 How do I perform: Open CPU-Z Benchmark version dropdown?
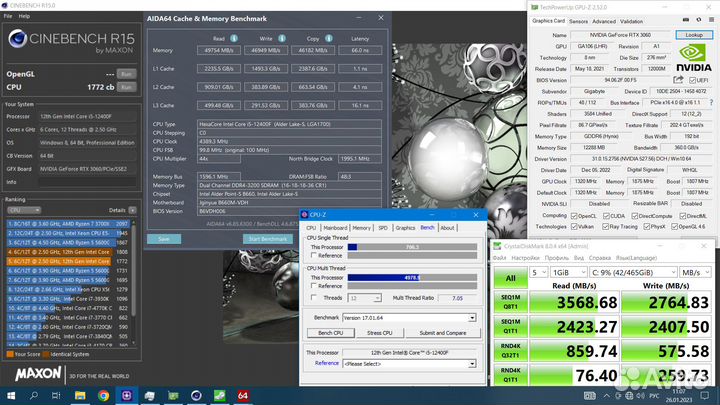point(409,318)
